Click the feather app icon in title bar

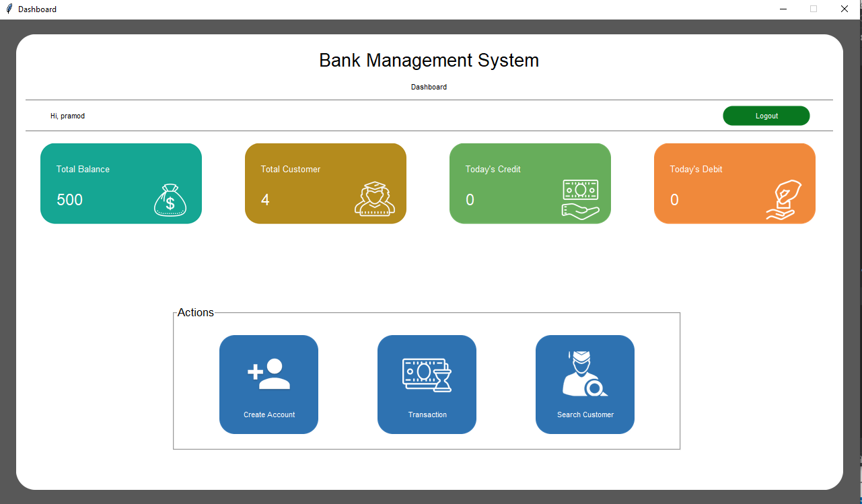[x=9, y=9]
